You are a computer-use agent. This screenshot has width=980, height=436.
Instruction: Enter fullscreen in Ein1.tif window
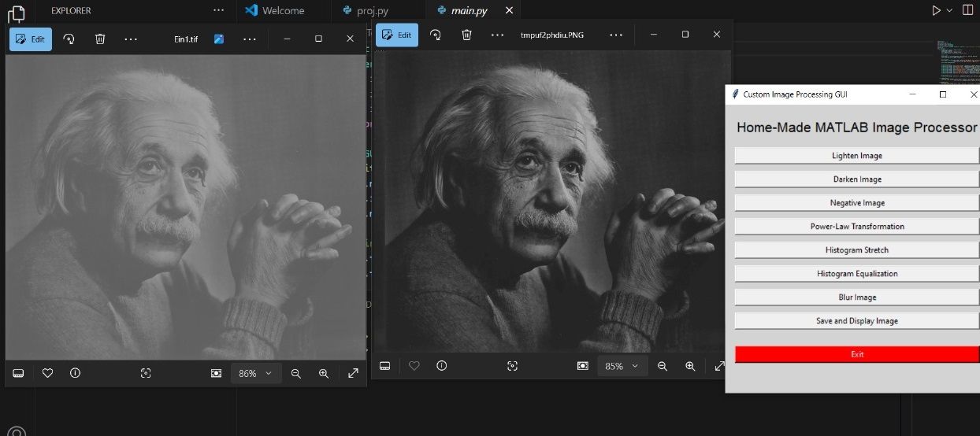353,373
